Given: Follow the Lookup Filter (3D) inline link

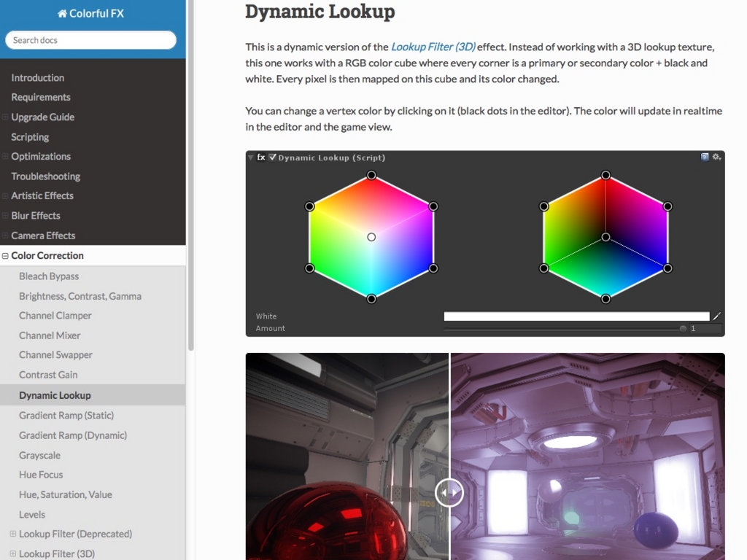Looking at the screenshot, I should coord(433,47).
